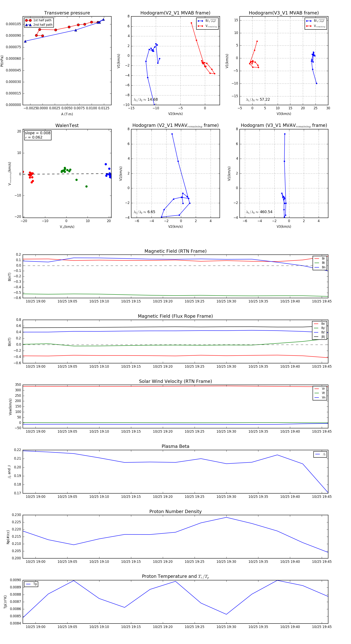This screenshot has width=351, height=644.
Task: Click the '0.230' tick on Proton Number Density axis
Action: [16, 515]
